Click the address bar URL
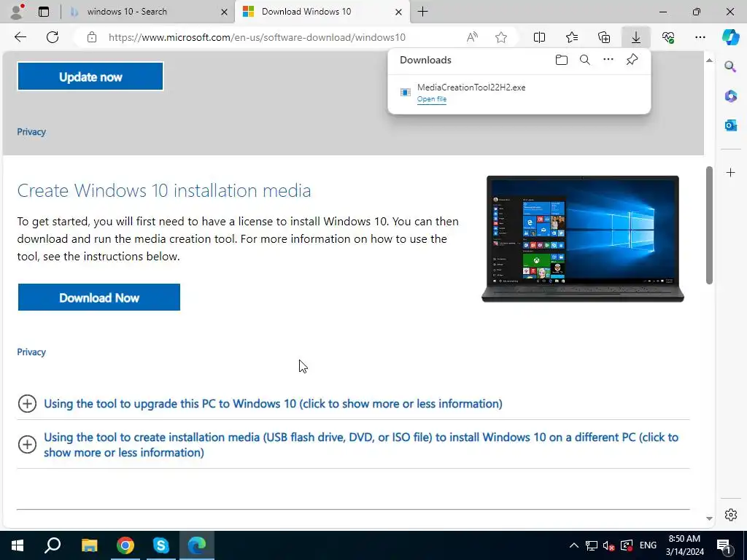The width and height of the screenshot is (747, 560). point(257,37)
